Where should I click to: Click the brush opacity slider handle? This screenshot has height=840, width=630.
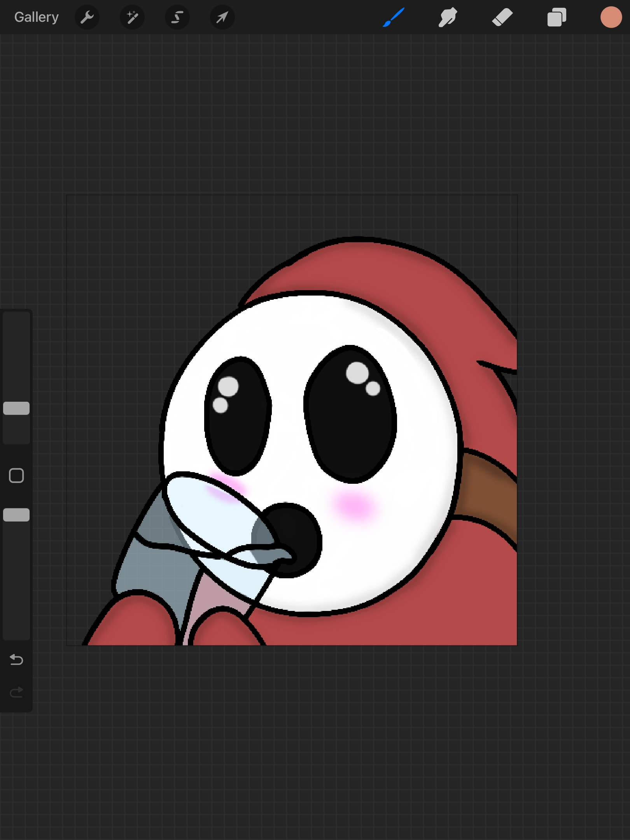click(16, 515)
